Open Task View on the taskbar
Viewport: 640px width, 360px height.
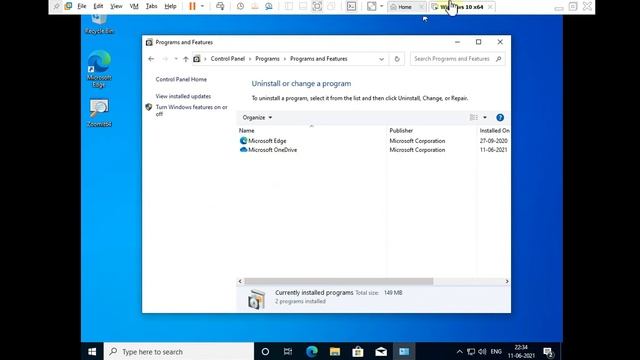click(x=288, y=351)
